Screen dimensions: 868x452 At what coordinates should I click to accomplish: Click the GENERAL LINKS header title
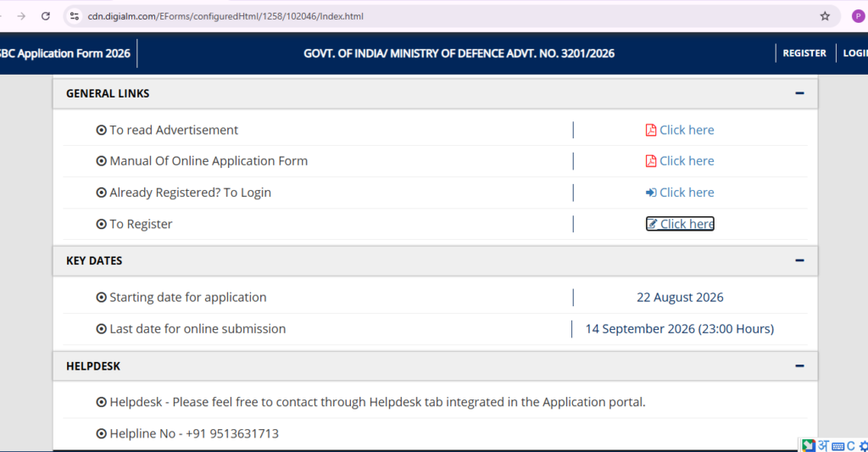point(108,93)
